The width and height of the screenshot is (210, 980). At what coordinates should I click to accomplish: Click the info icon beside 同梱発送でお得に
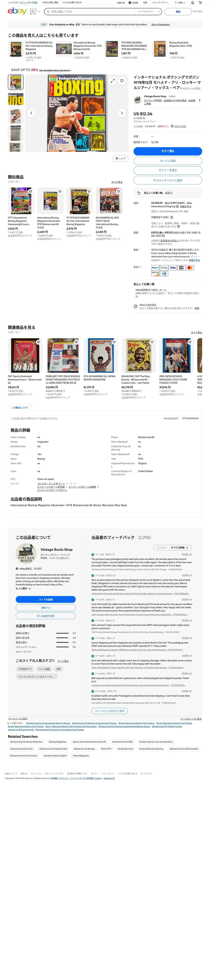pyautogui.click(x=172, y=217)
